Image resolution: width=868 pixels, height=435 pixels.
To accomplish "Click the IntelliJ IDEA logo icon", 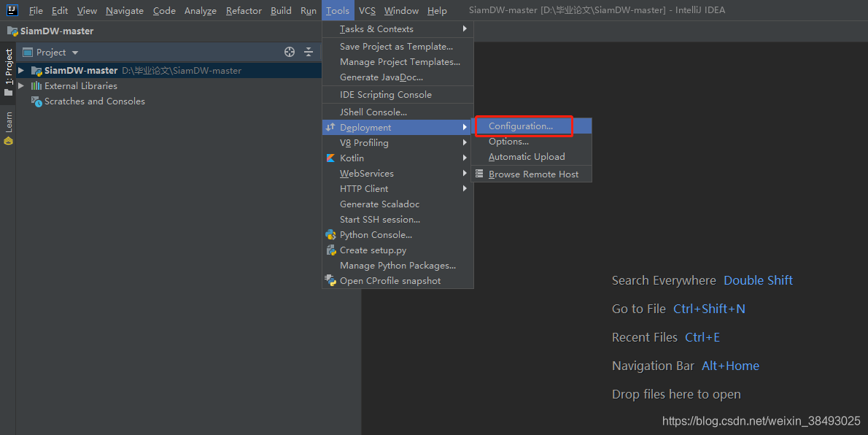I will tap(12, 10).
